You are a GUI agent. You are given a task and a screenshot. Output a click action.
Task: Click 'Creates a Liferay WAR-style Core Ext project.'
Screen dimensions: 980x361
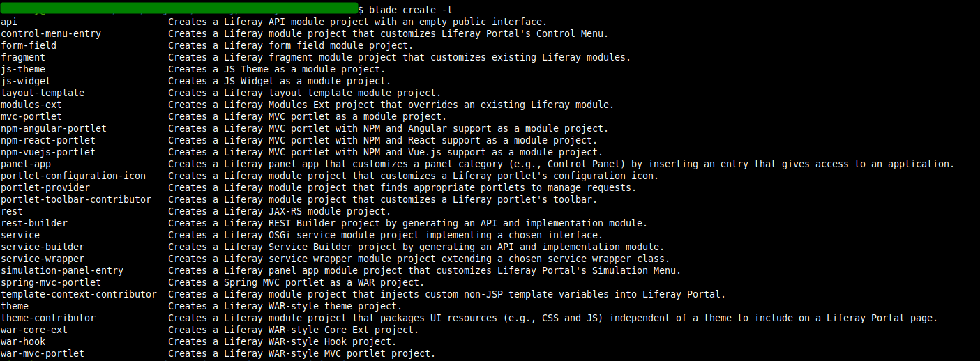tap(294, 330)
